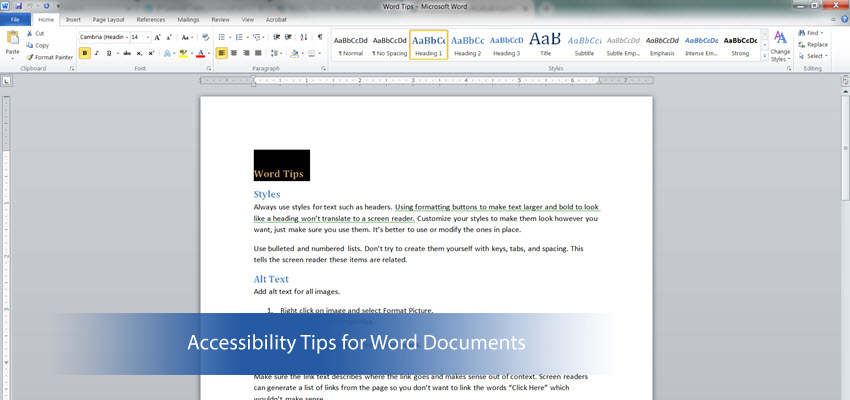Apply the Heading 2 style
Viewport: 850px width, 400px height.
[468, 45]
